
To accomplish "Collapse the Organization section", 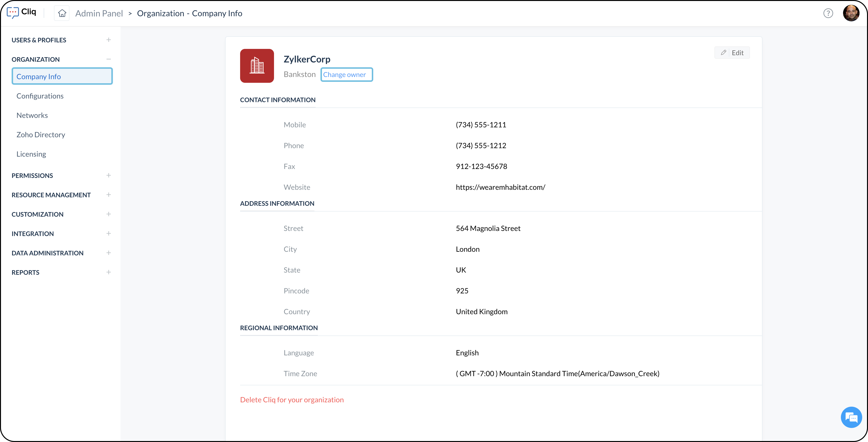I will click(108, 59).
